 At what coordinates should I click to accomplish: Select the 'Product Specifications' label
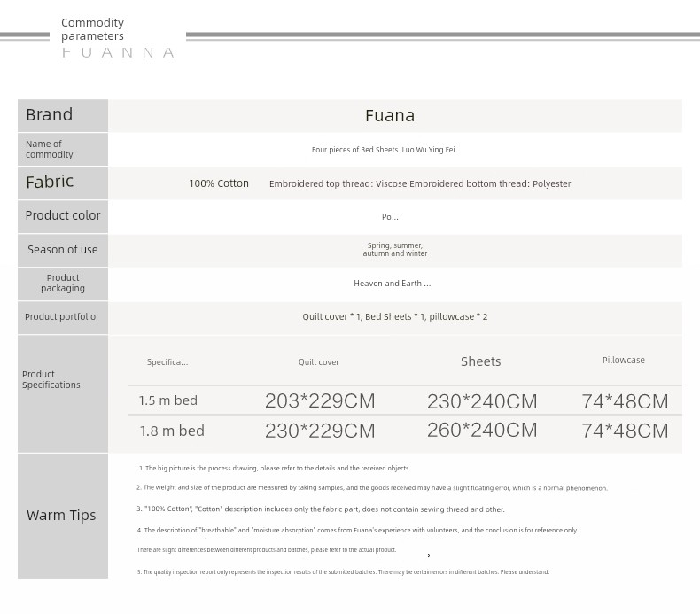tap(51, 379)
